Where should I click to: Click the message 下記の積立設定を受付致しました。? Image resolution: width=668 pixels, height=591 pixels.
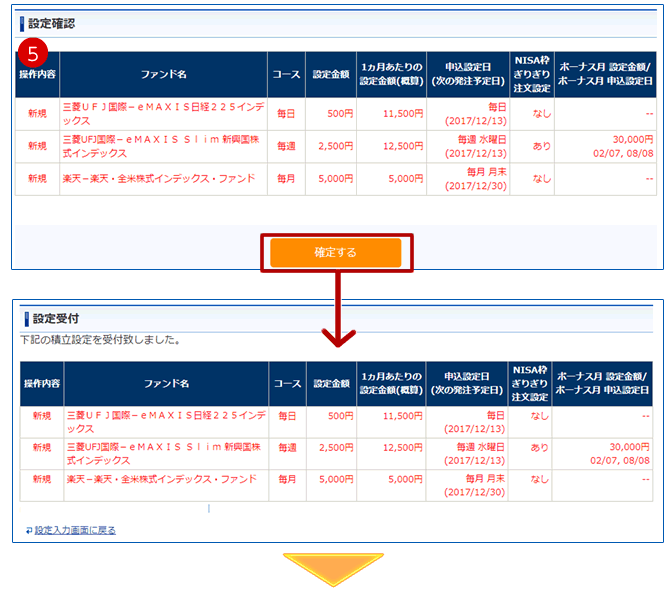tap(100, 340)
